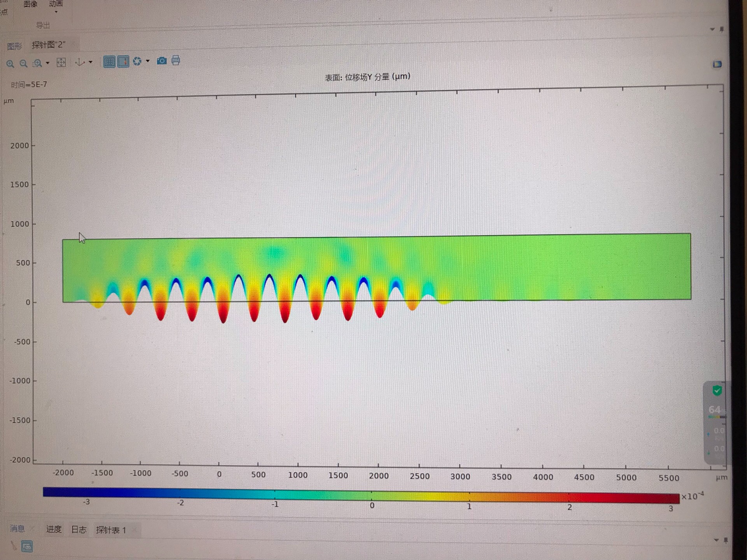
Task: Switch to the 日志 tab
Action: [x=79, y=530]
